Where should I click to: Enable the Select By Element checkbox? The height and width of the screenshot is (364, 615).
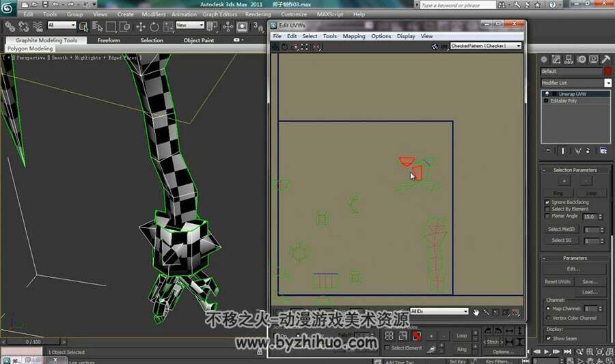click(x=547, y=209)
